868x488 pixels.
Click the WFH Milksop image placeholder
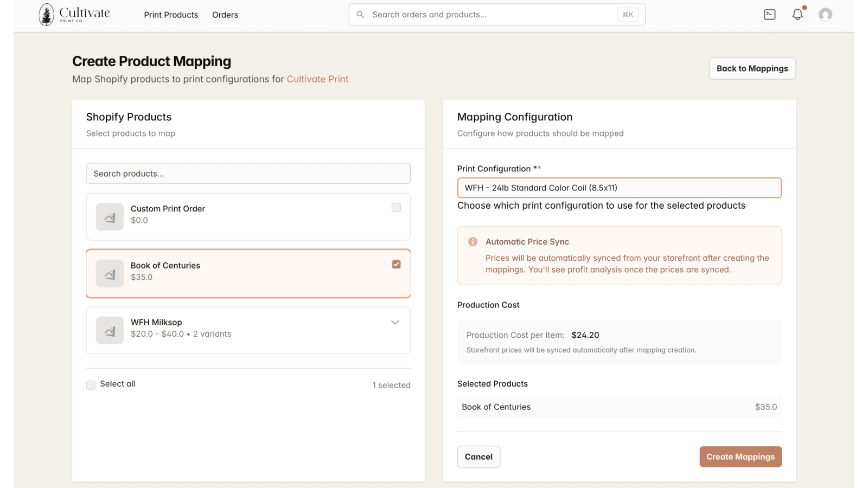pos(110,330)
